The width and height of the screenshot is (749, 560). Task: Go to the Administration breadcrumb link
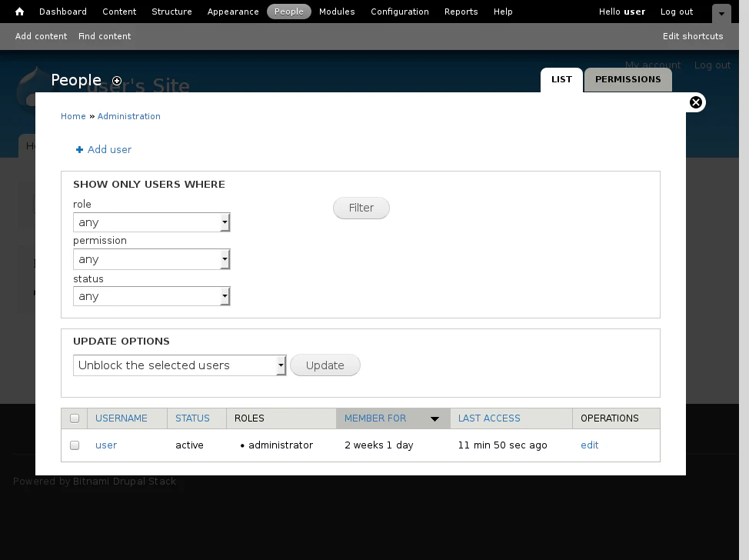click(128, 116)
